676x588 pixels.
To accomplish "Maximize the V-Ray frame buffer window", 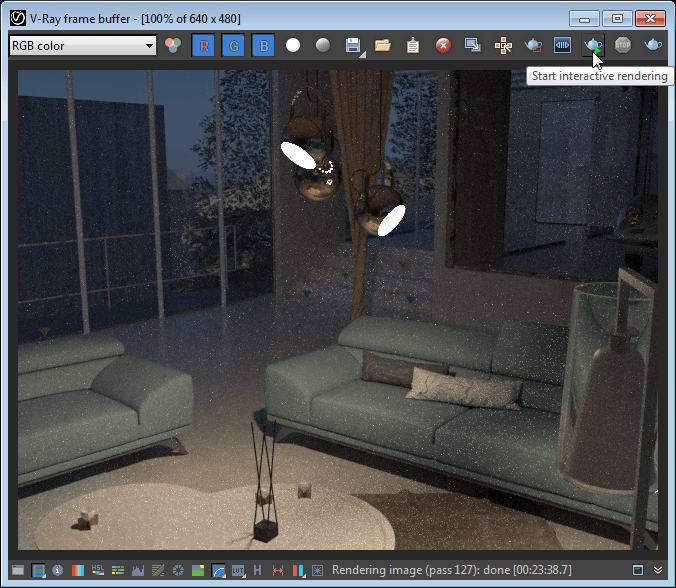I will click(x=617, y=19).
